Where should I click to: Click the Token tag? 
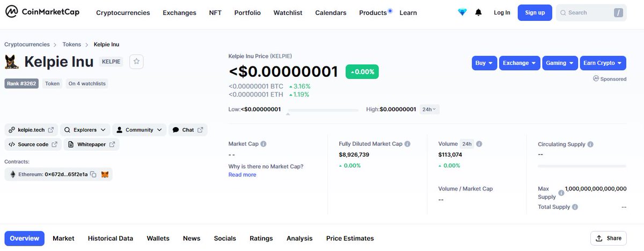tap(52, 83)
